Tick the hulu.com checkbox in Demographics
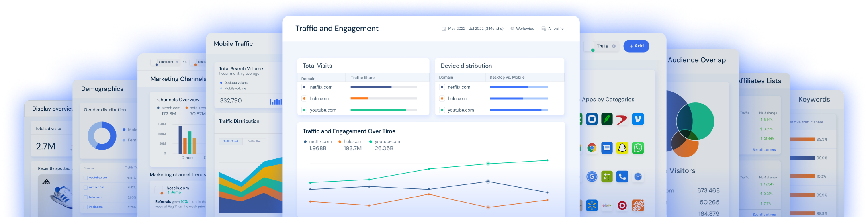The image size is (868, 217). pyautogui.click(x=86, y=197)
